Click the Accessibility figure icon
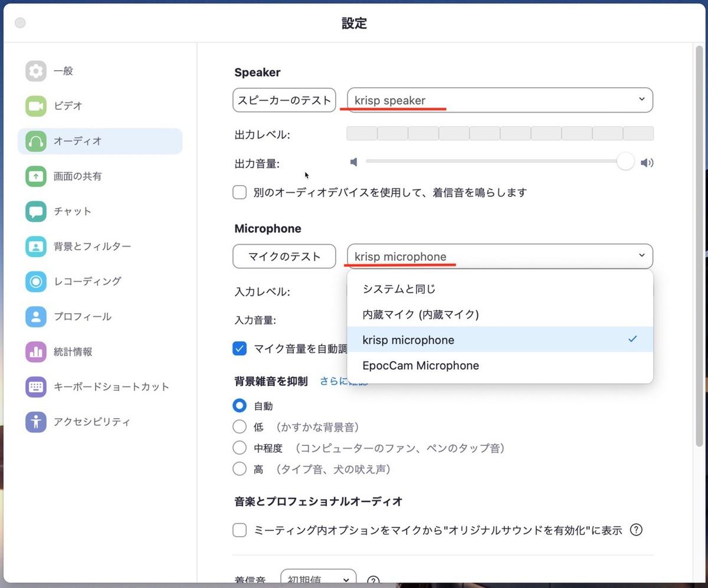 36,422
